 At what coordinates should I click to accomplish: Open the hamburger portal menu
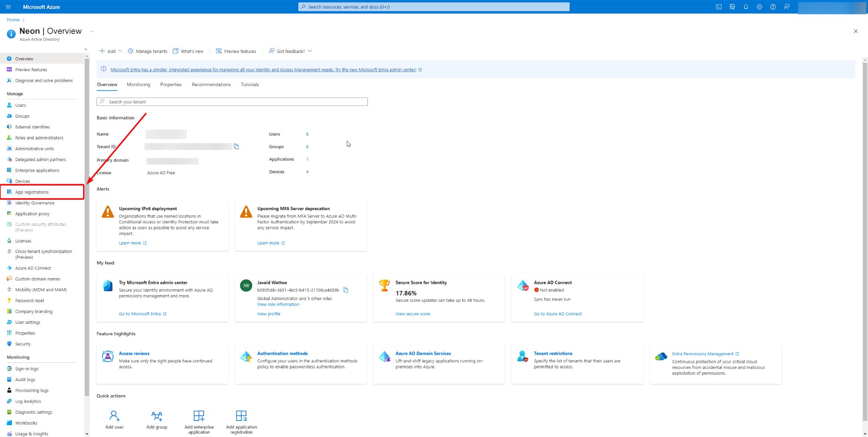(x=8, y=7)
